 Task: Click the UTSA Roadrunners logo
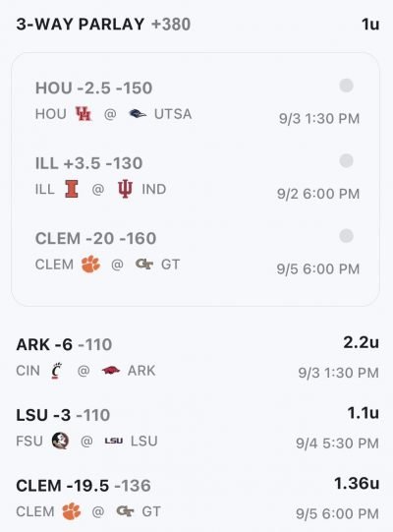[x=138, y=114]
